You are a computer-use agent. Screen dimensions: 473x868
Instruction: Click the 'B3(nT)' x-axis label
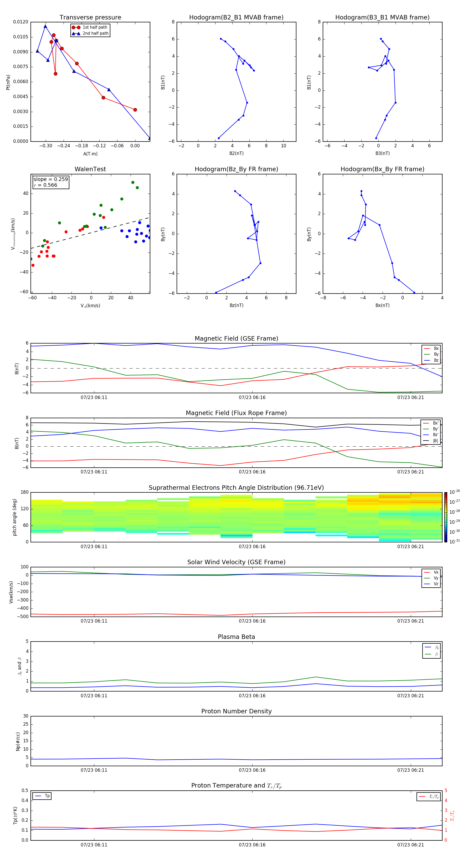pos(382,153)
